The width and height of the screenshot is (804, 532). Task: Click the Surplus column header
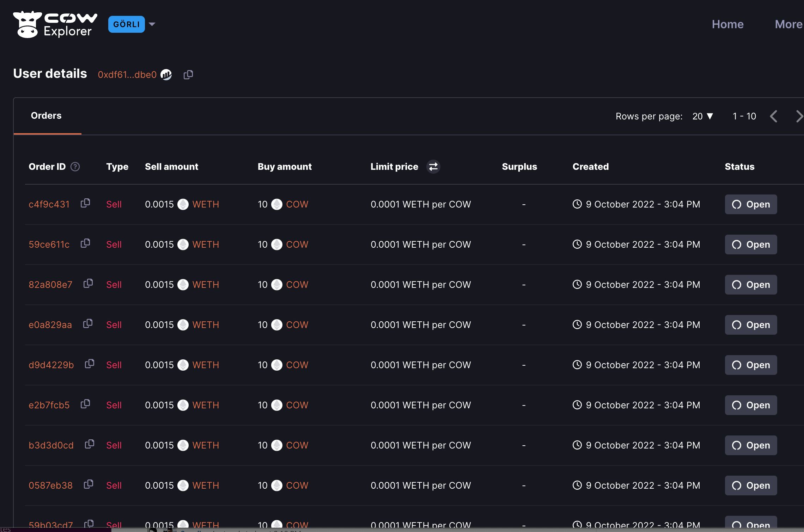519,167
